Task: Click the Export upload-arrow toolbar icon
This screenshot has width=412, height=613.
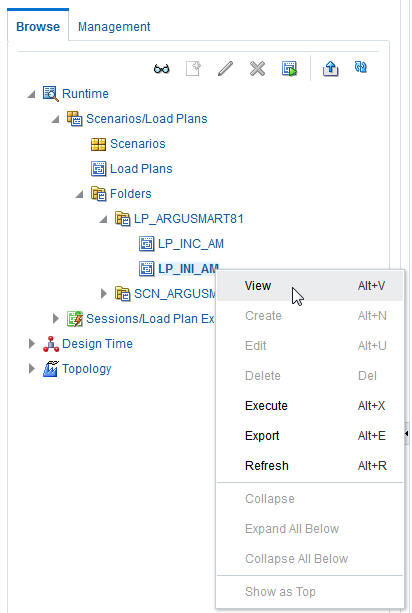Action: tap(330, 68)
